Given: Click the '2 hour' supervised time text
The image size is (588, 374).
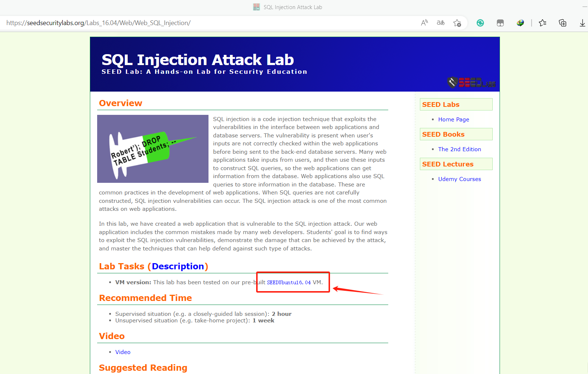Looking at the screenshot, I should click(x=282, y=314).
